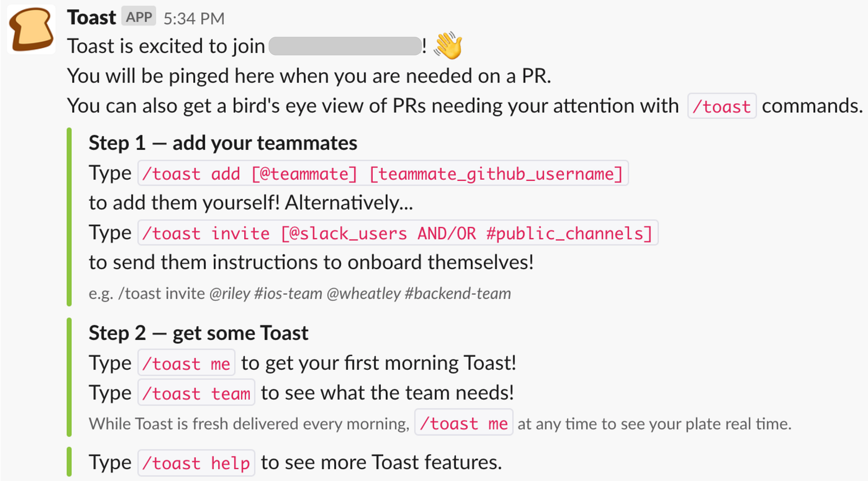Screen dimensions: 868x481
Task: Click the 'pinged here when needed' message line
Action: click(309, 76)
